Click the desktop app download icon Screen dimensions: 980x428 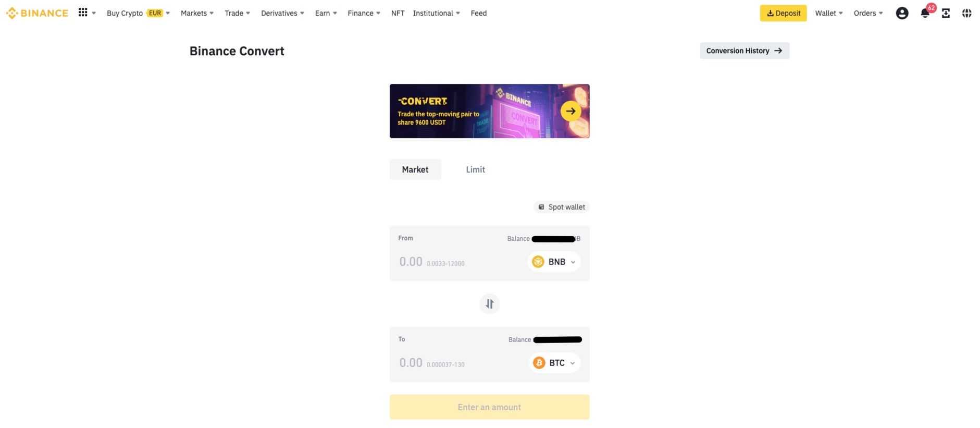946,11
